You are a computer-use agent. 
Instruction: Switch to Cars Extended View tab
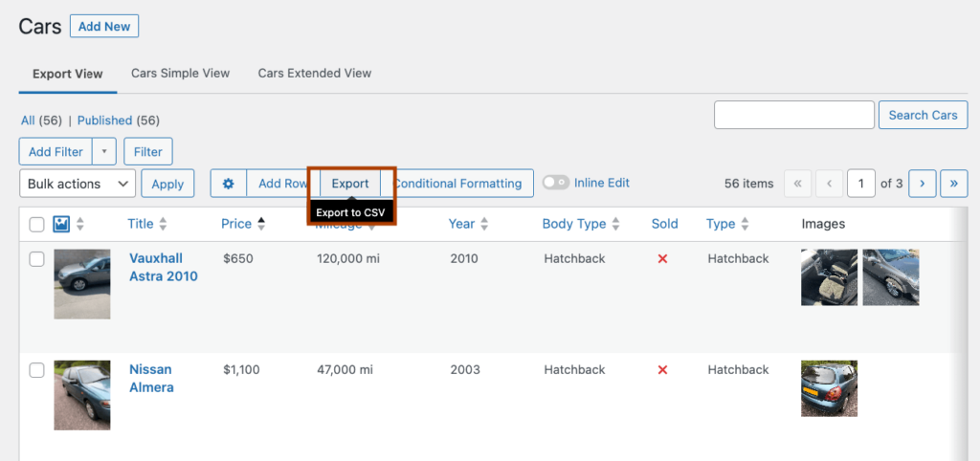tap(314, 73)
